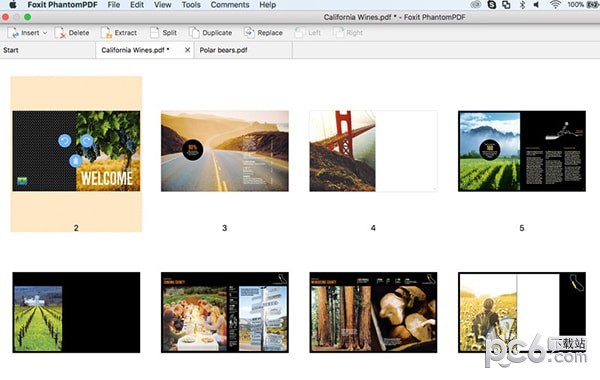
Task: Click page number label 3
Action: coord(225,228)
